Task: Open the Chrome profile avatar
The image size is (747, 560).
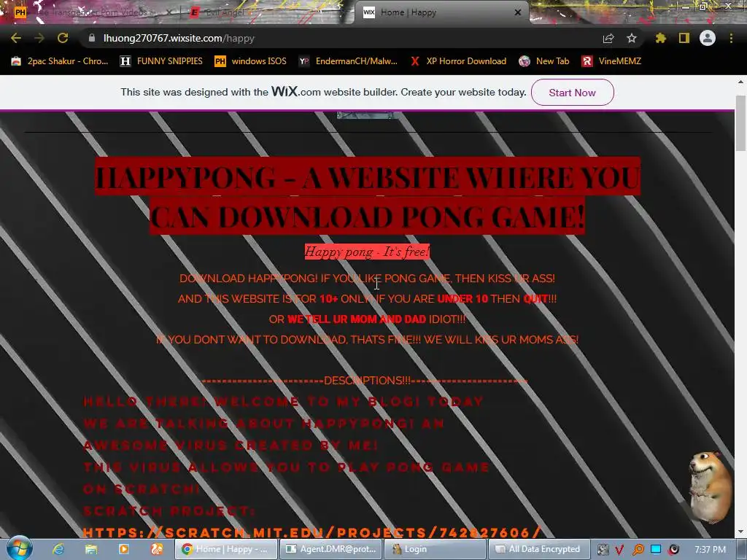Action: pyautogui.click(x=708, y=38)
